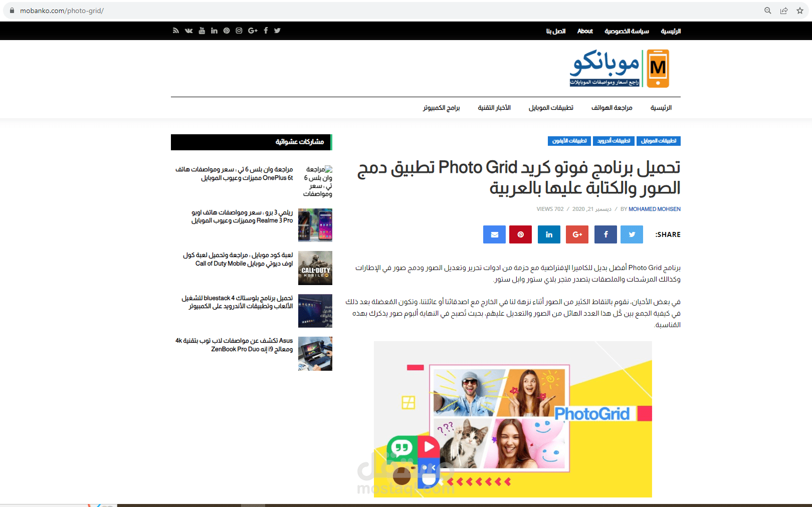
Task: Open author MOHAMED MOHSEN link
Action: [x=655, y=209]
